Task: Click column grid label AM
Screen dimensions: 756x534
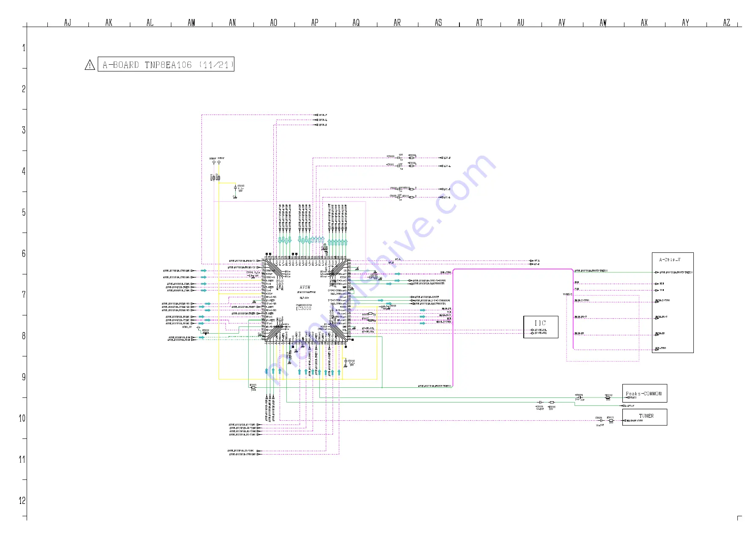Action: pyautogui.click(x=191, y=22)
